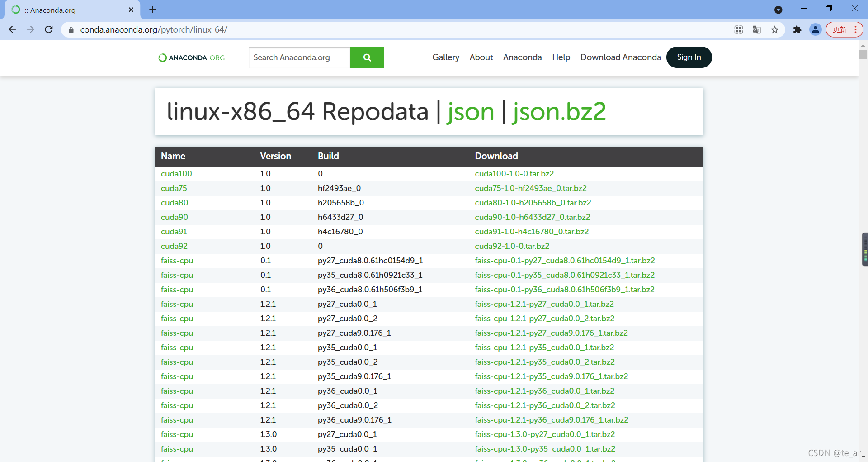Click the address bar URL
868x462 pixels.
coord(154,30)
